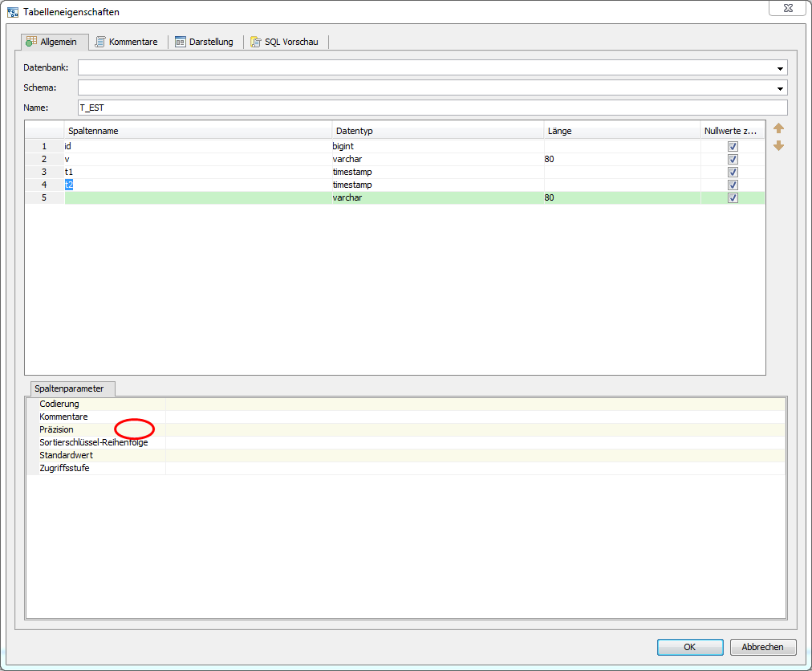The width and height of the screenshot is (812, 671).
Task: Toggle null values checkbox for v row
Action: click(x=733, y=159)
